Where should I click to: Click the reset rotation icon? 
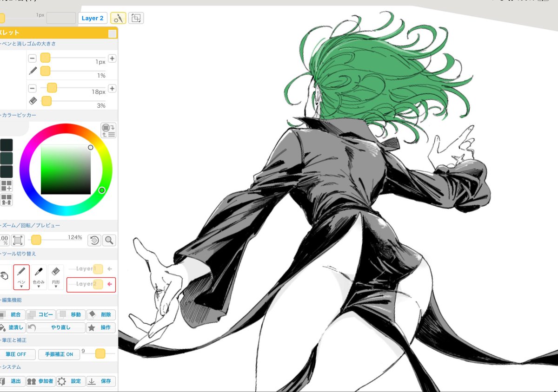pos(94,240)
